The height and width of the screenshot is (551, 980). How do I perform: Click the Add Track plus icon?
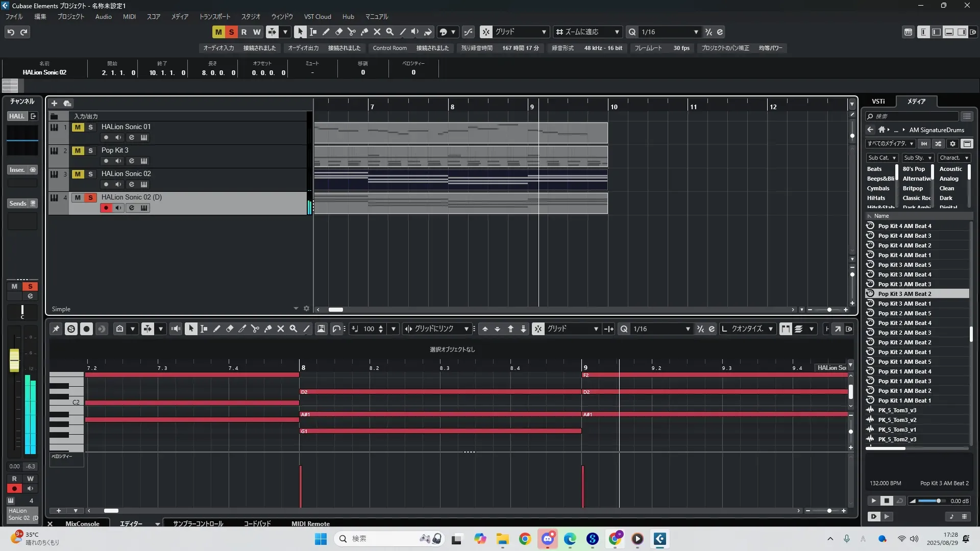[x=54, y=103]
